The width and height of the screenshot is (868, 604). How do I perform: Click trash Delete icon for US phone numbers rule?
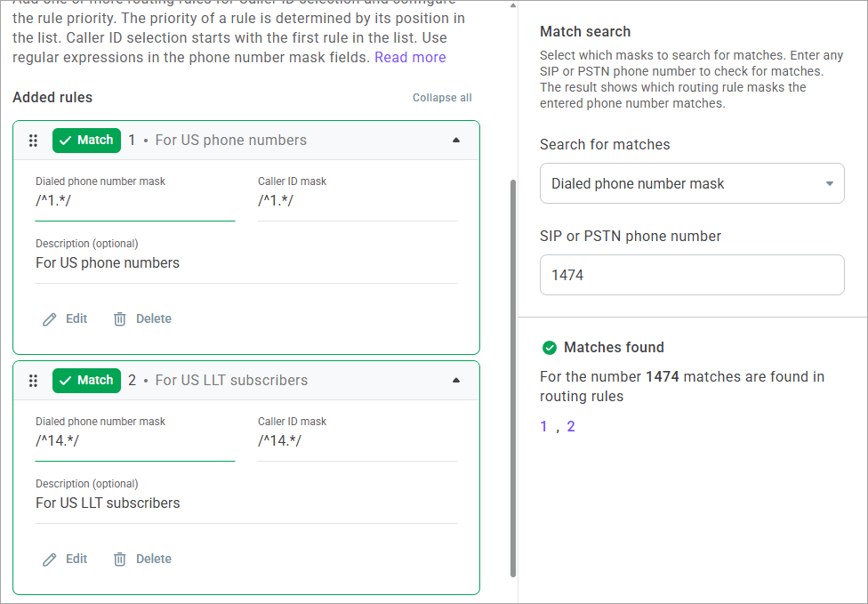[x=120, y=319]
